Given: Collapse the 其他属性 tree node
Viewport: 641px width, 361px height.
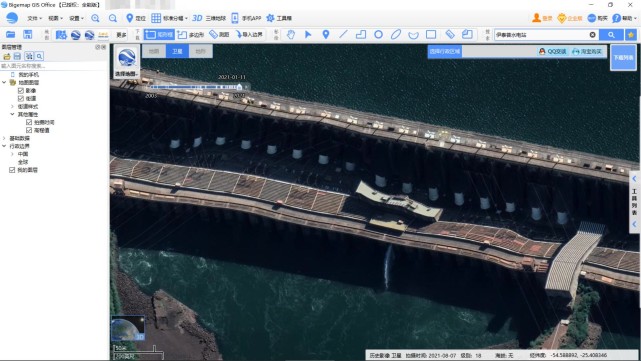Looking at the screenshot, I should click(12, 114).
